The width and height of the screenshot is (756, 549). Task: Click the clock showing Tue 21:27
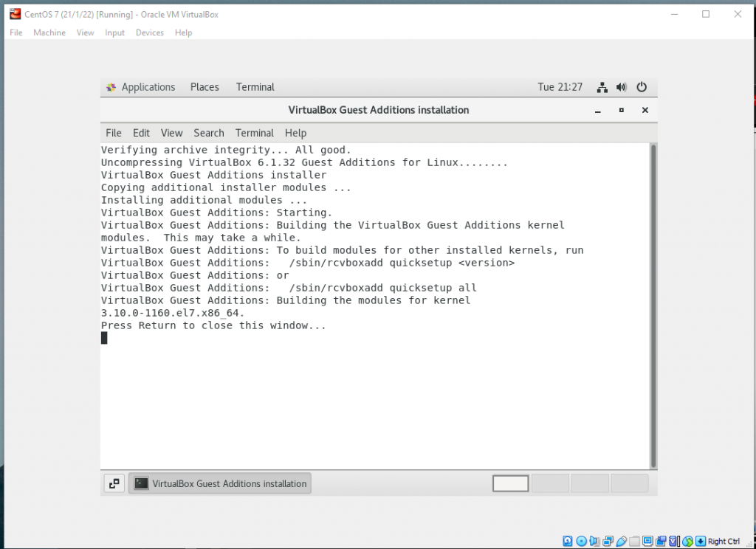click(x=560, y=87)
